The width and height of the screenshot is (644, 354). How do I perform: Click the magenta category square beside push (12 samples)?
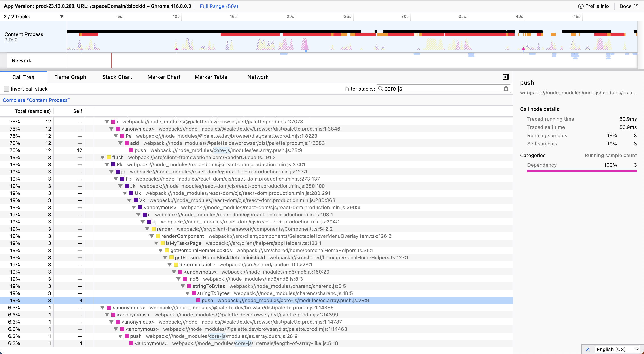pyautogui.click(x=131, y=150)
